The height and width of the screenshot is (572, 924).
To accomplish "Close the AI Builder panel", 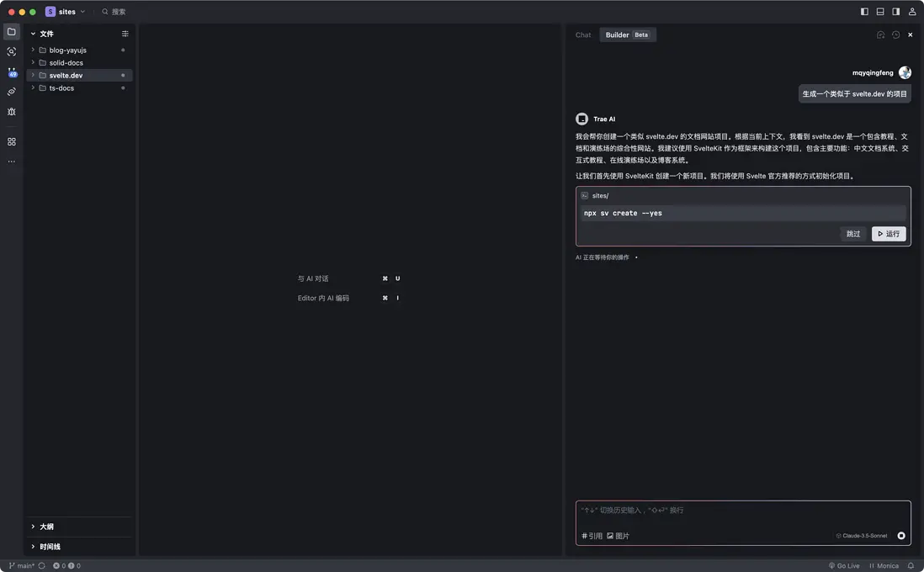I will [x=911, y=34].
